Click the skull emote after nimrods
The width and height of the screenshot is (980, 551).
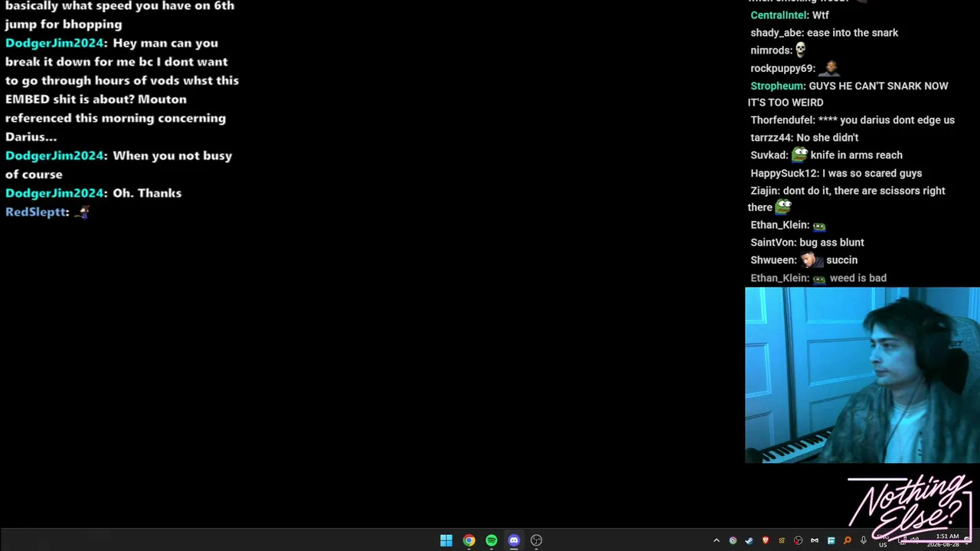[x=801, y=50]
